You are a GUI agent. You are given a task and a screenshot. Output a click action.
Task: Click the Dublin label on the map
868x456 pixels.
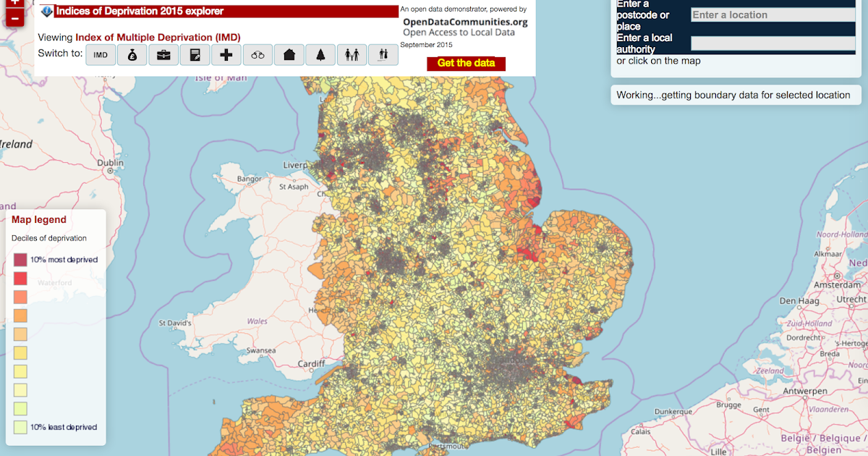click(x=110, y=164)
